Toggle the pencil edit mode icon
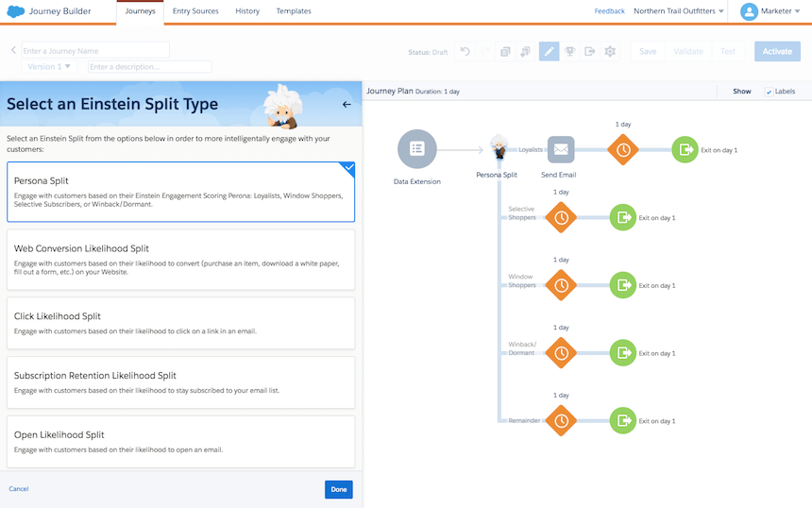This screenshot has width=812, height=508. [x=549, y=51]
